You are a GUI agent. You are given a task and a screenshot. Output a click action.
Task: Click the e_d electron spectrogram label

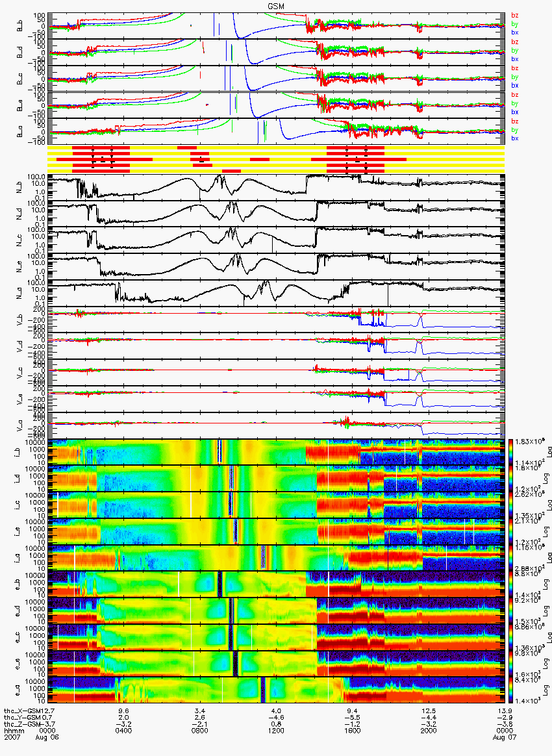pos(18,611)
